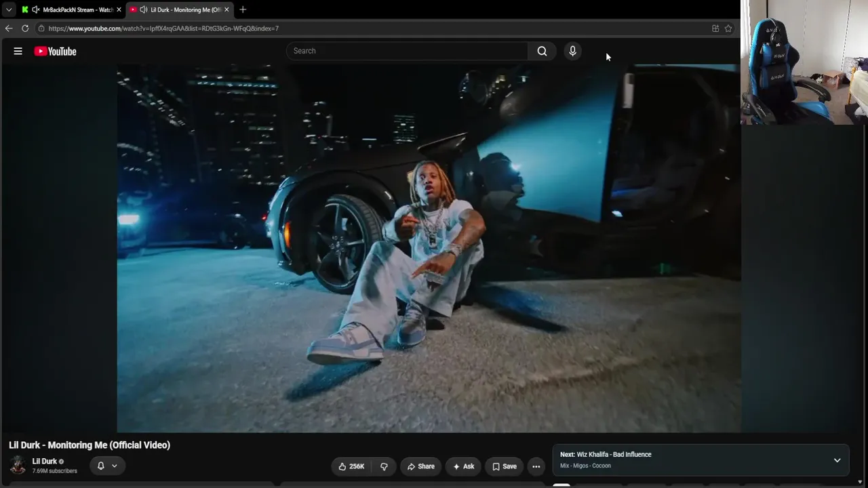Switch to the MrBackPackN Stream tab
868x488 pixels.
pos(71,9)
